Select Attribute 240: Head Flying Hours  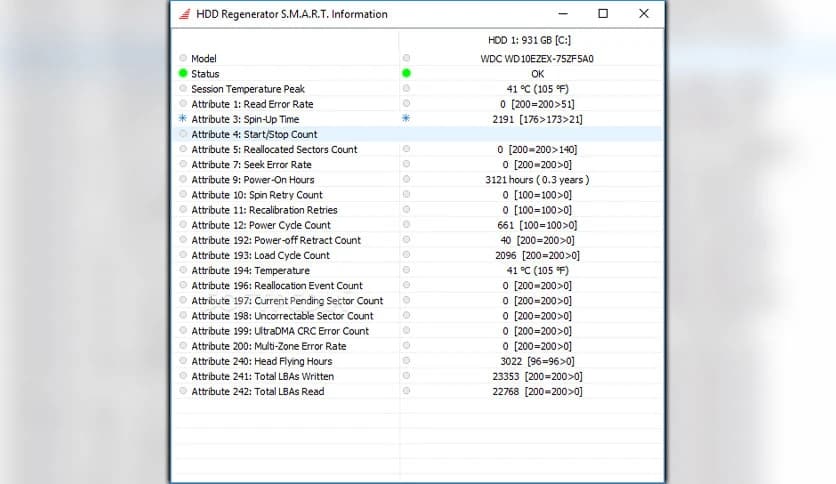pyautogui.click(x=262, y=361)
